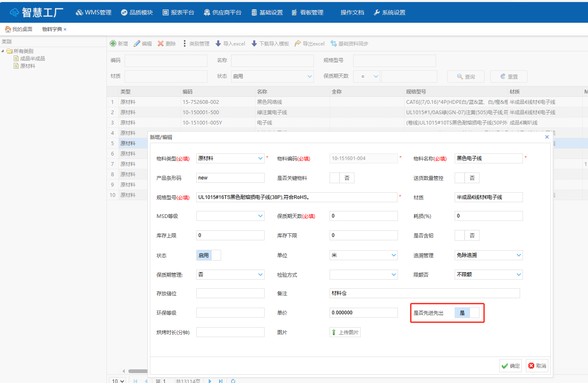Click the pencil 编辑 toolbar icon
The width and height of the screenshot is (588, 383).
tap(137, 43)
